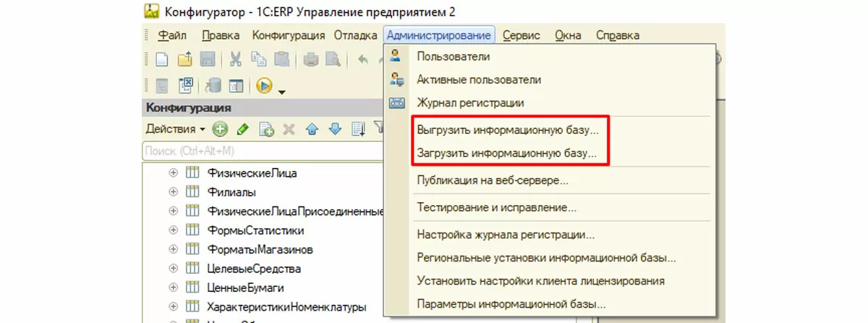Screen dimensions: 868x323
Task: Select the ЦелевыеСредства tree item
Action: (254, 269)
